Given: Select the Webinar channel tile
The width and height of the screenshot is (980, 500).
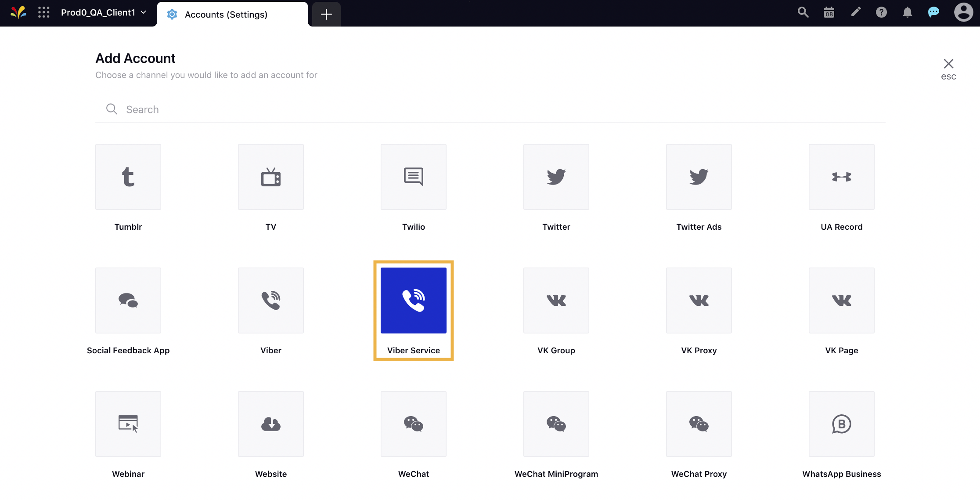Looking at the screenshot, I should coord(128,424).
